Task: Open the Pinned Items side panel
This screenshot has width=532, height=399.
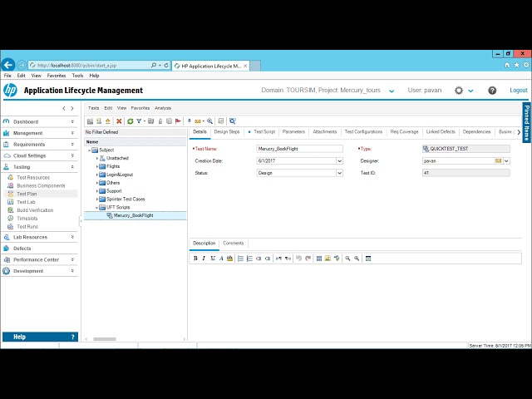Action: (526, 122)
